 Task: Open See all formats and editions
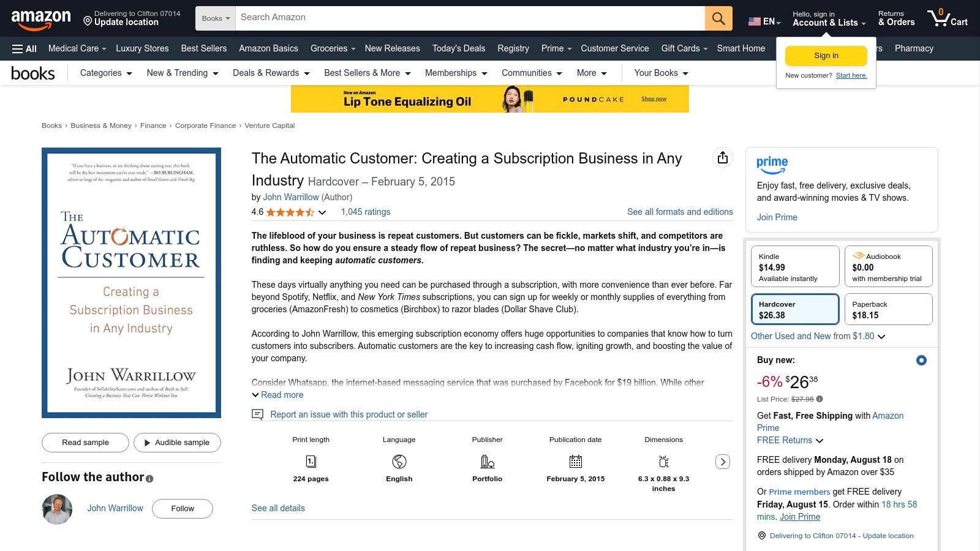pos(680,212)
